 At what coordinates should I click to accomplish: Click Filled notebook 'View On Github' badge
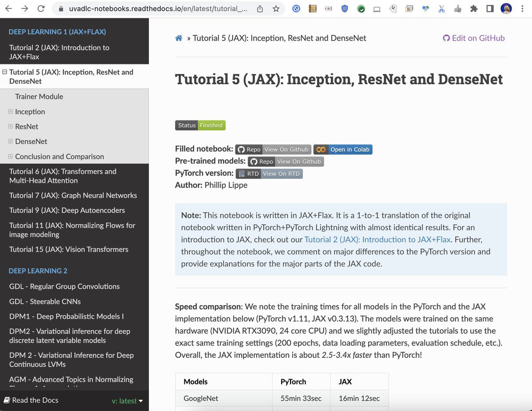coord(273,150)
